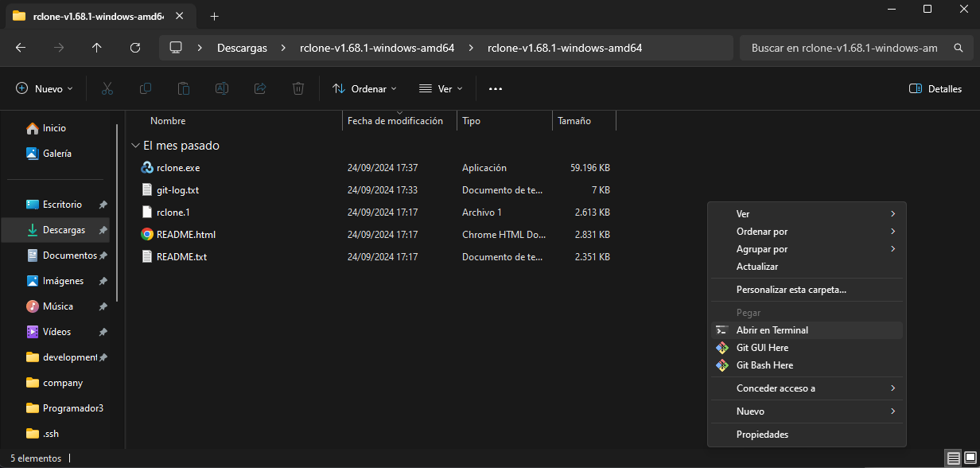The image size is (980, 468).
Task: Select the rclone.exe application icon
Action: coord(146,168)
